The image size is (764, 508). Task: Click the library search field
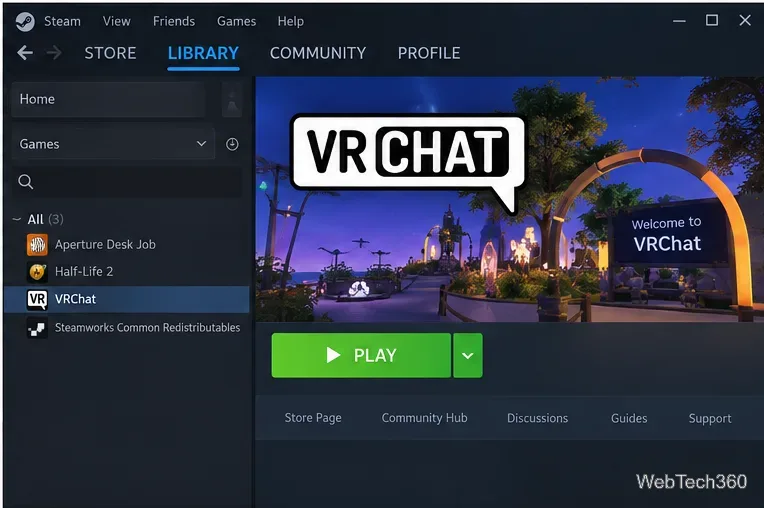[127, 182]
